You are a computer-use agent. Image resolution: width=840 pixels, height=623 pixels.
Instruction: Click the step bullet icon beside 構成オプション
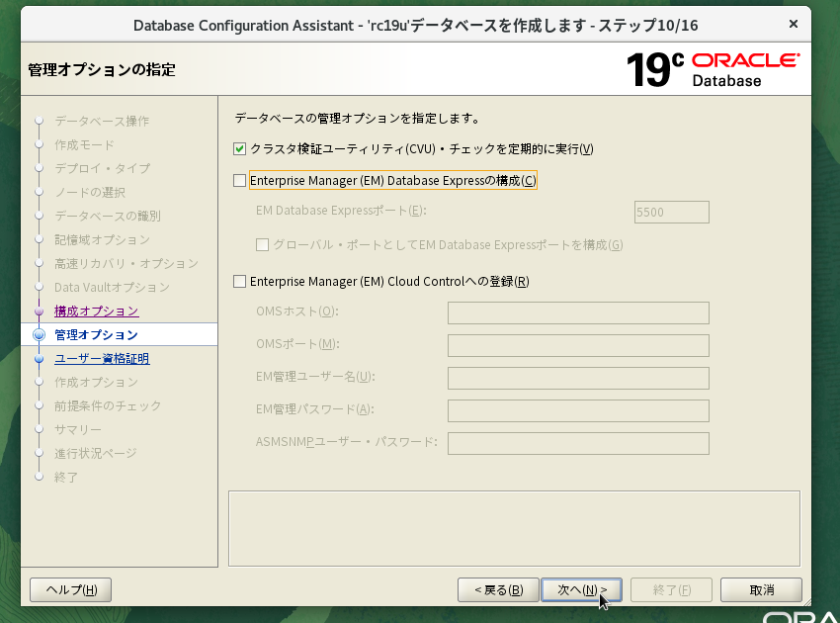pyautogui.click(x=40, y=311)
